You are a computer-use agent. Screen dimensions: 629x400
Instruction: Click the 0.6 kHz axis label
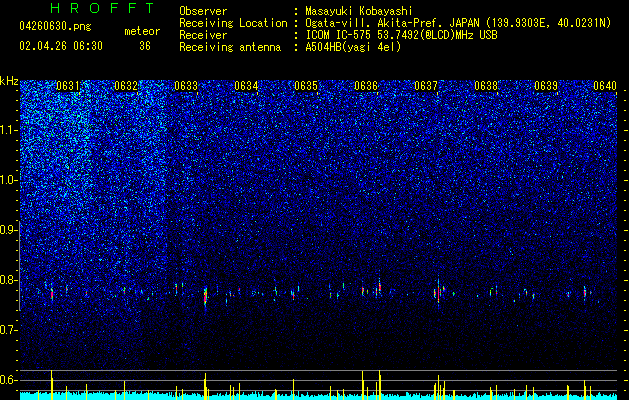click(x=9, y=380)
